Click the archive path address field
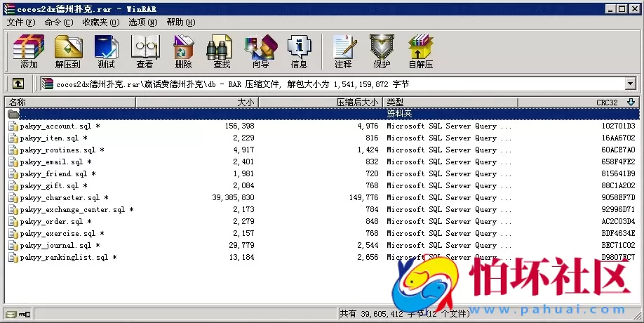Image resolution: width=644 pixels, height=323 pixels. coord(333,84)
